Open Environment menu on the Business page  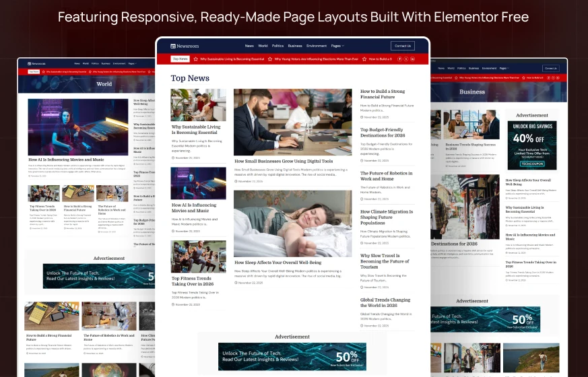pos(490,68)
